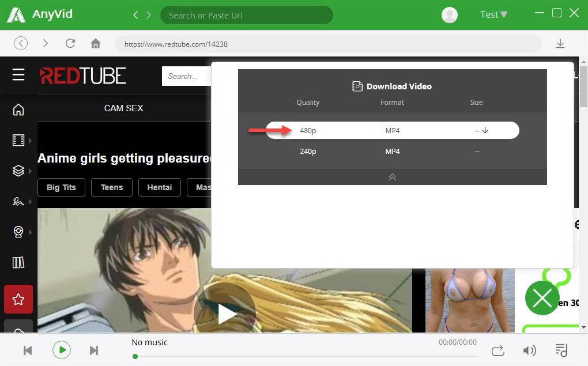Image resolution: width=588 pixels, height=366 pixels.
Task: Click the browser forward arrow
Action: pyautogui.click(x=46, y=43)
